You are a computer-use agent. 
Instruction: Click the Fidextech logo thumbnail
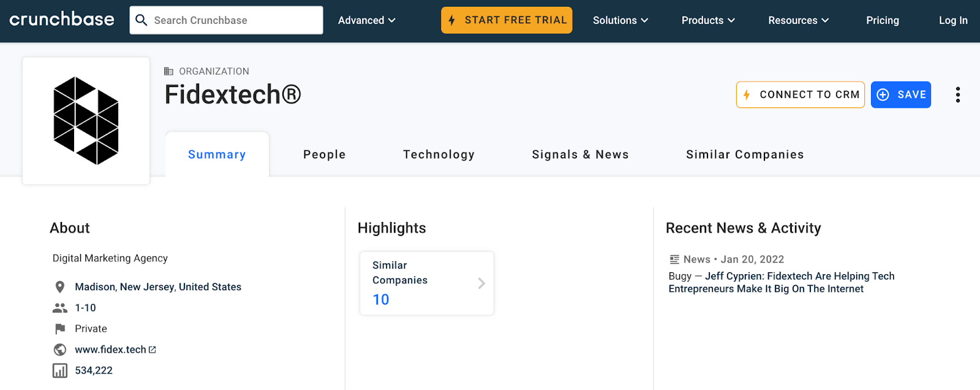(86, 121)
